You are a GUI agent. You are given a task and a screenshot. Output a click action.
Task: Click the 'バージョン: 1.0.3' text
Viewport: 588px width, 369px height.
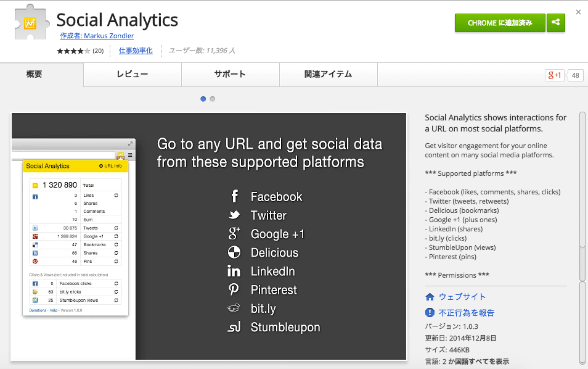(452, 326)
